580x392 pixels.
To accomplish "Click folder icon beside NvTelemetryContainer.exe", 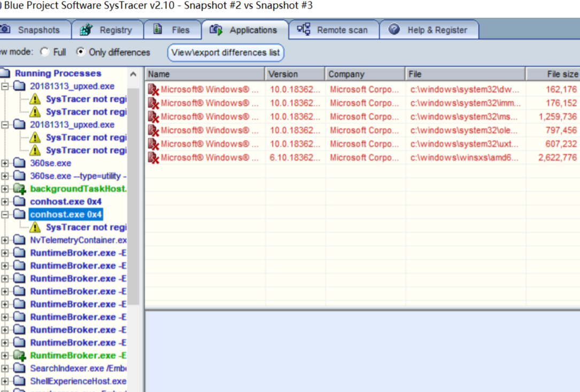I will (x=19, y=240).
